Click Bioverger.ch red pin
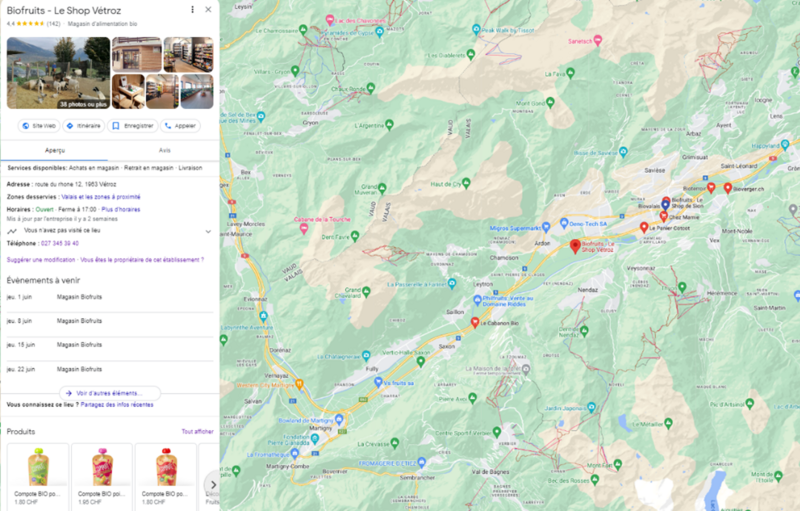The height and width of the screenshot is (511, 800). 728,188
